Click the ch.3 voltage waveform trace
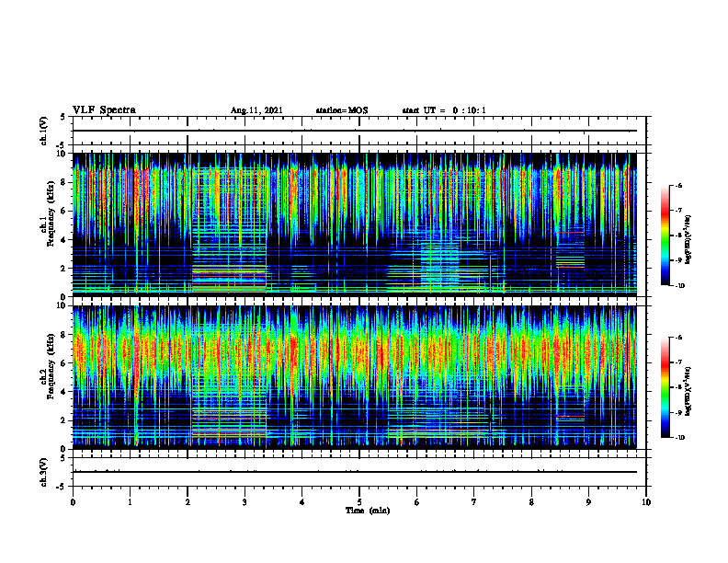Image resolution: width=728 pixels, height=563 pixels. (354, 472)
